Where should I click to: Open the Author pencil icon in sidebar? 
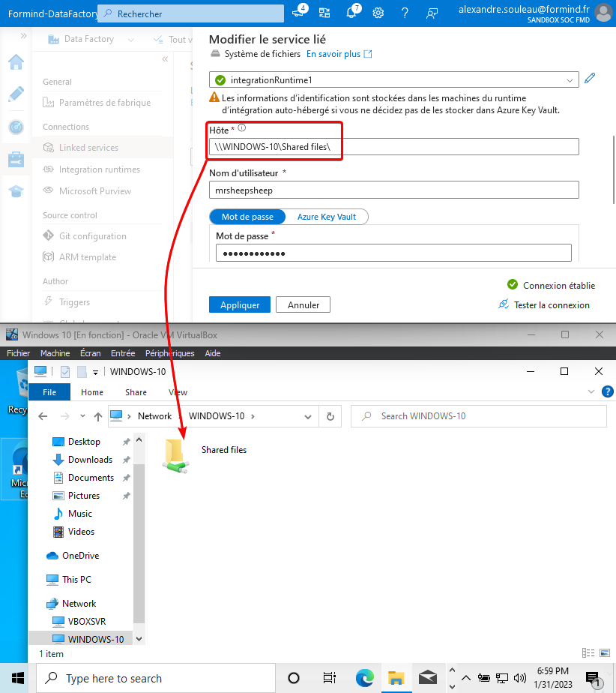(x=16, y=94)
